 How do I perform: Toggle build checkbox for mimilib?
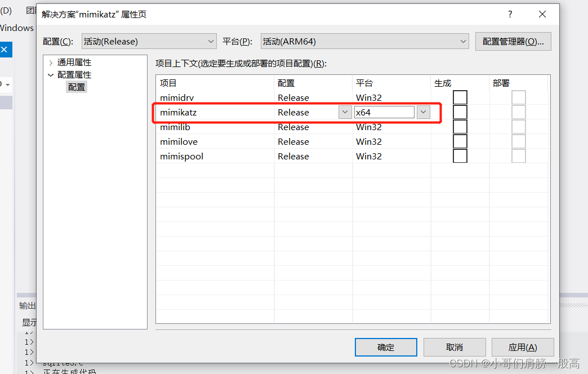pos(460,127)
